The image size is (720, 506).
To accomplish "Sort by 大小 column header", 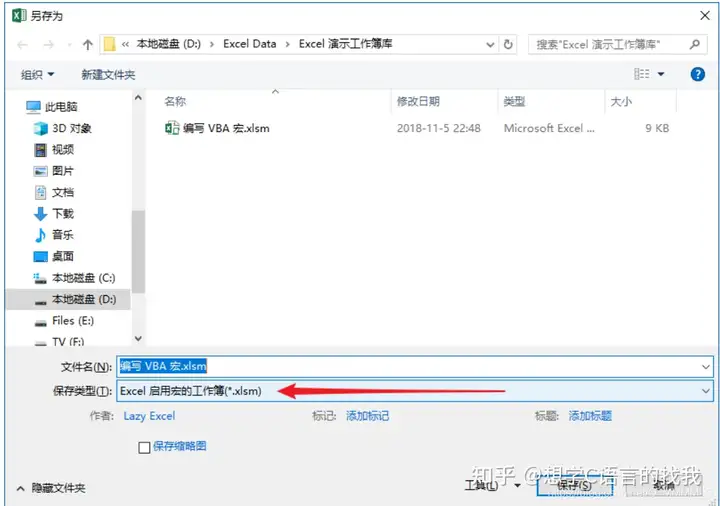I will tap(621, 101).
